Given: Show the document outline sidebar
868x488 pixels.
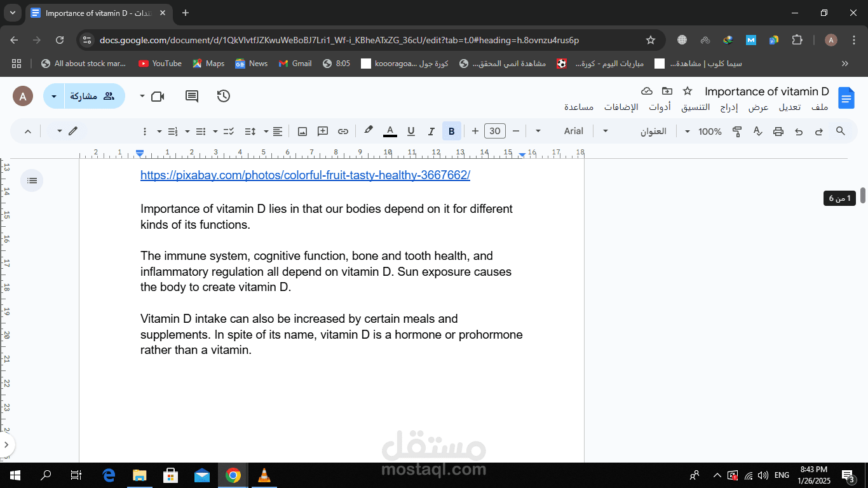Looking at the screenshot, I should pyautogui.click(x=32, y=181).
